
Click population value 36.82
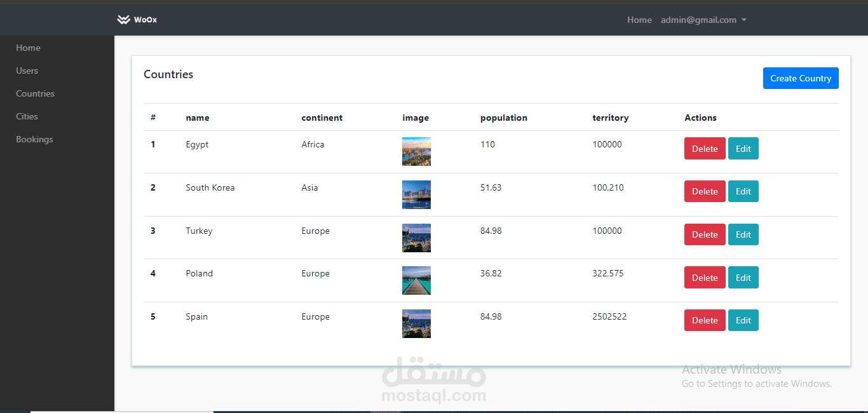click(x=491, y=273)
